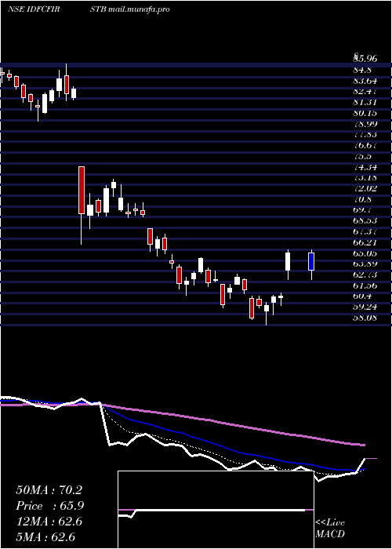The width and height of the screenshot is (392, 549).
Task: Click the 70.8 price axis label
Action: 361,199
